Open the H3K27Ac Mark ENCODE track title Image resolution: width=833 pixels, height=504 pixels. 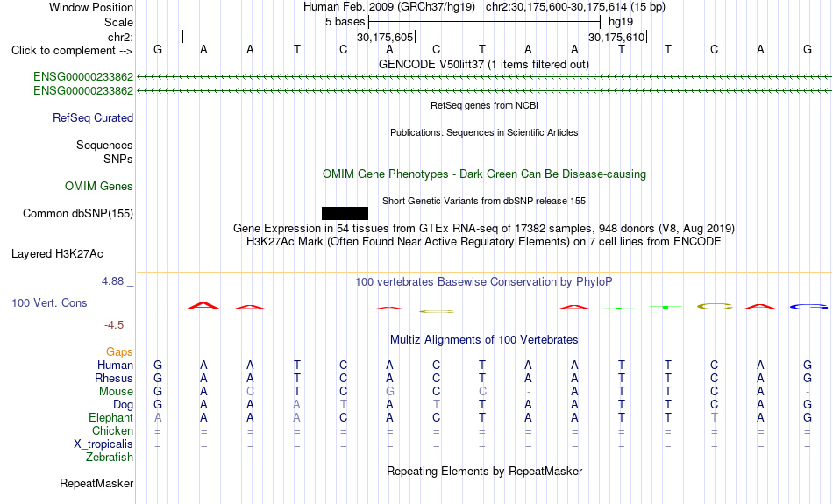pyautogui.click(x=484, y=242)
